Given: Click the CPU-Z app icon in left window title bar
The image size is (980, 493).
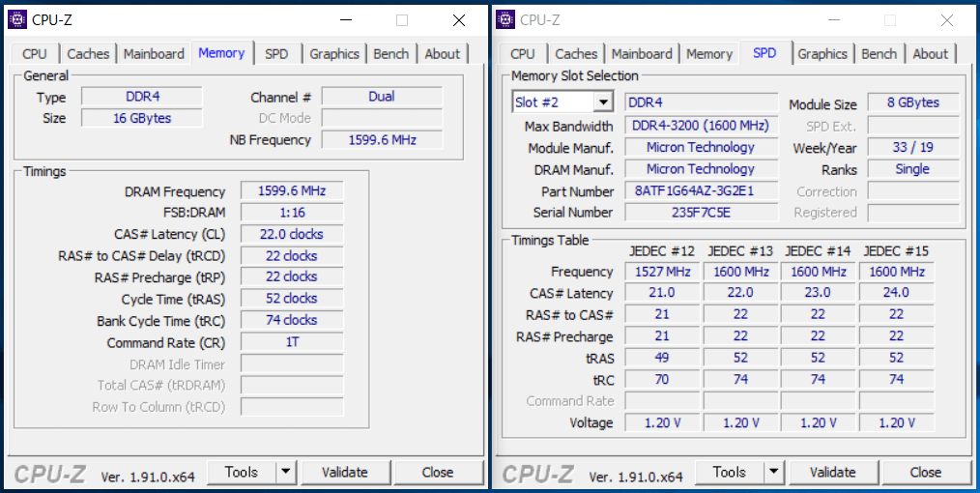Looking at the screenshot, I should tap(17, 19).
